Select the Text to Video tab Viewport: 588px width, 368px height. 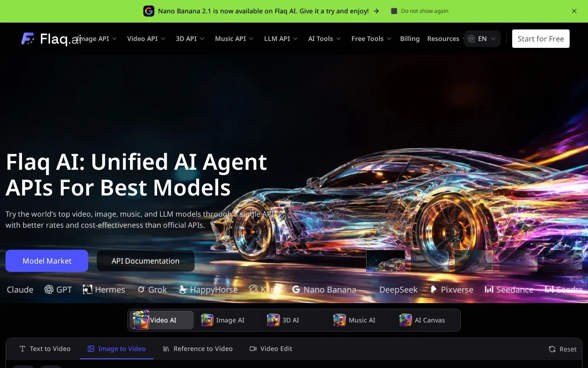click(x=45, y=349)
